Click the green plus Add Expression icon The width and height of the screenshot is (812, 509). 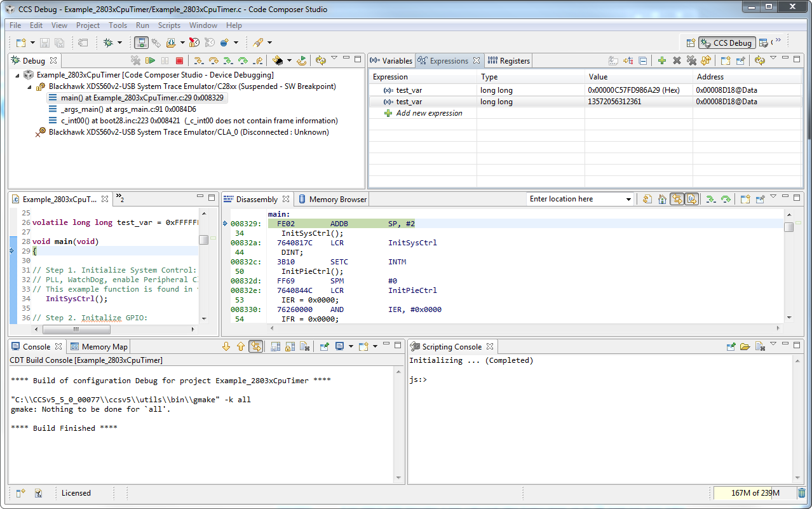661,60
